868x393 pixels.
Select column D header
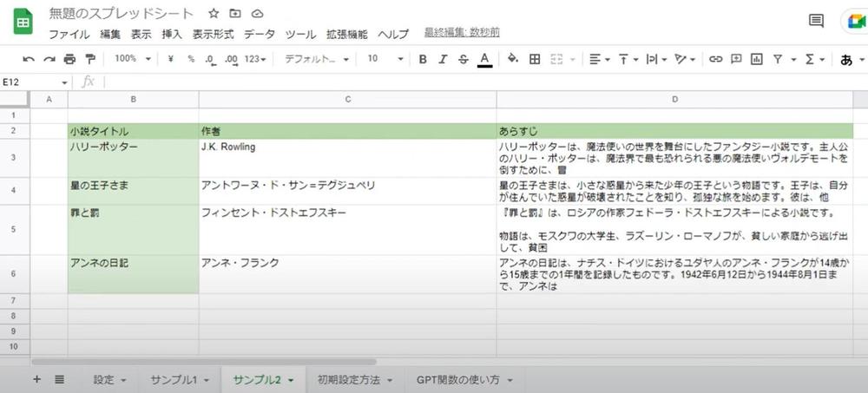pos(674,100)
